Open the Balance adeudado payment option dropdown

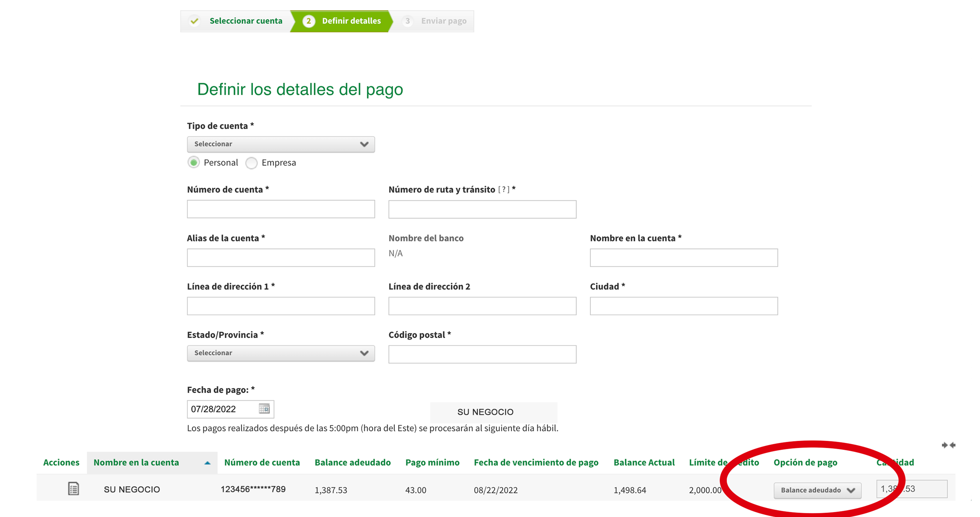point(817,490)
